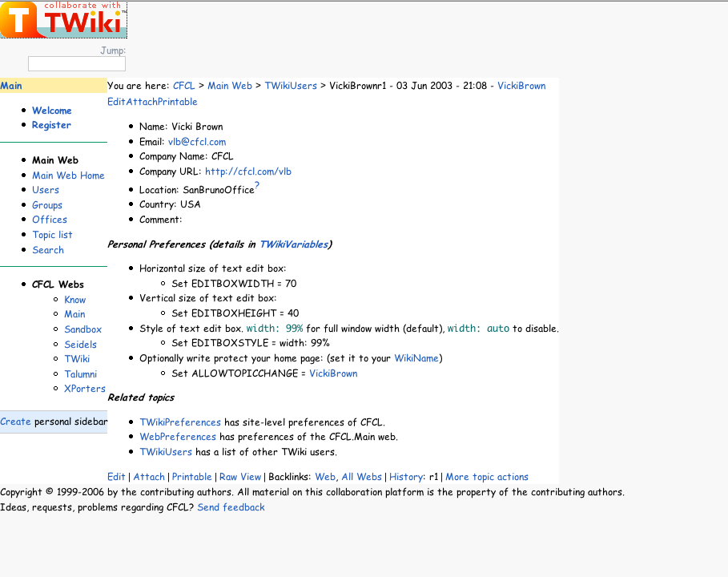
Task: Open More topic actions
Action: click(487, 476)
